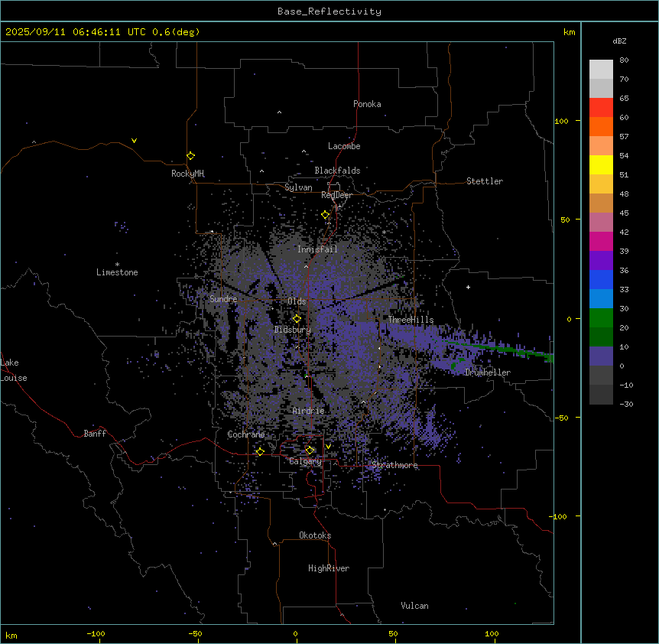
Task: Pick the green 20-30 dBZ legend swatch
Action: (601, 318)
